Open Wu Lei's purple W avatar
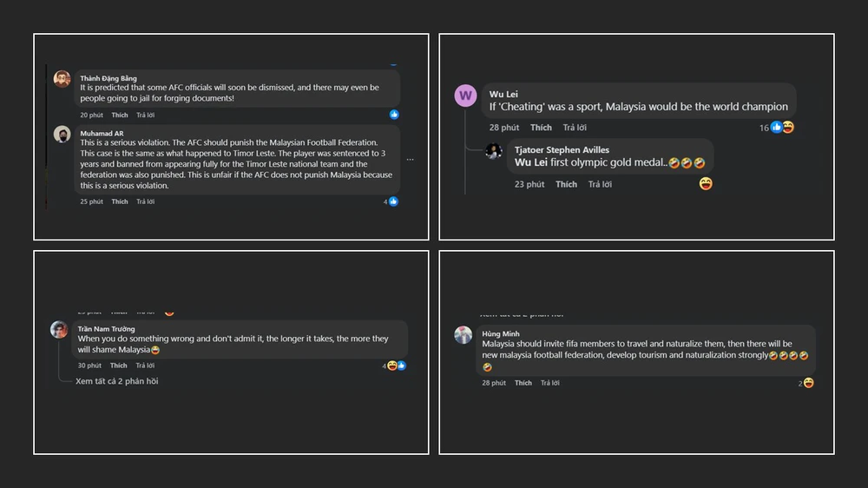The height and width of the screenshot is (488, 868). [x=465, y=96]
